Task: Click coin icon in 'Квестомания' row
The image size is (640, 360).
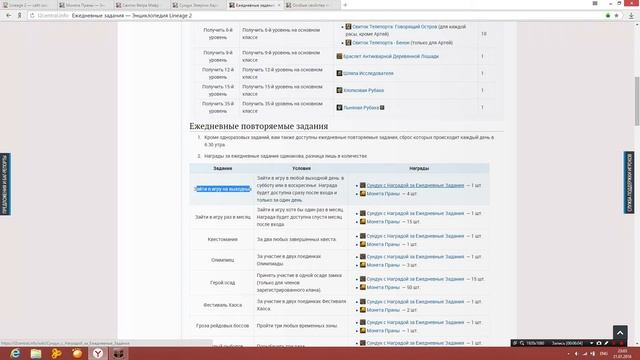Action: pyautogui.click(x=362, y=244)
